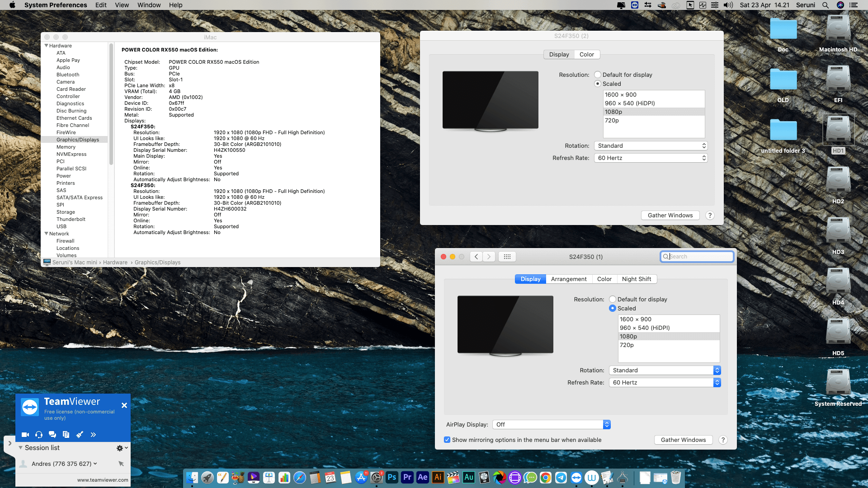Open TeamViewer audio headset option
The image size is (868, 488).
tap(39, 435)
